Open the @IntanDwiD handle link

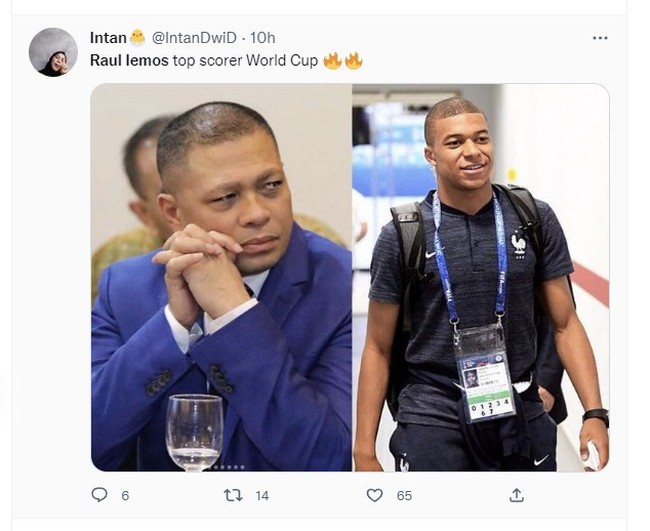pos(193,38)
